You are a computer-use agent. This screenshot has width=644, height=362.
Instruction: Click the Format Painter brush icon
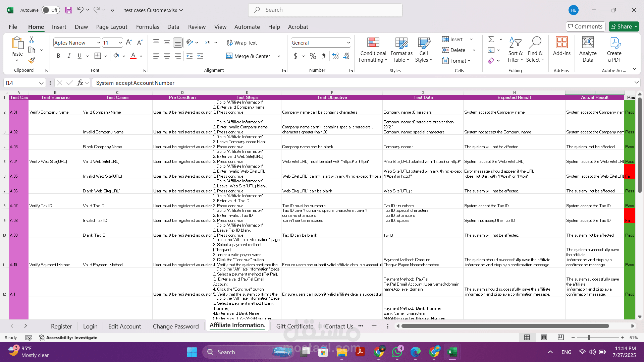pyautogui.click(x=32, y=61)
